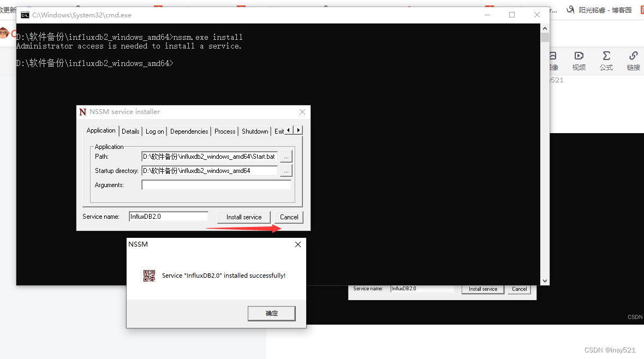Select the Service name field showing InfluxDB2.0
644x359 pixels.
[168, 216]
